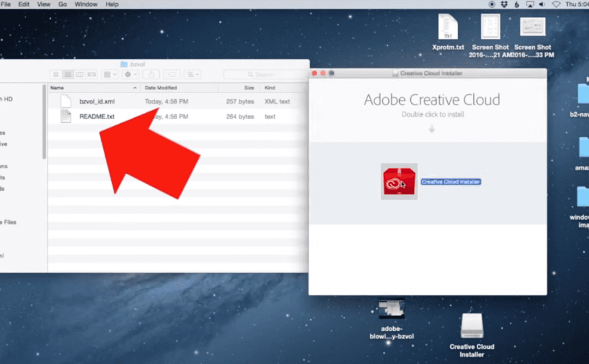The height and width of the screenshot is (364, 589).
Task: Open the gear action menu in Finder
Action: coord(128,74)
